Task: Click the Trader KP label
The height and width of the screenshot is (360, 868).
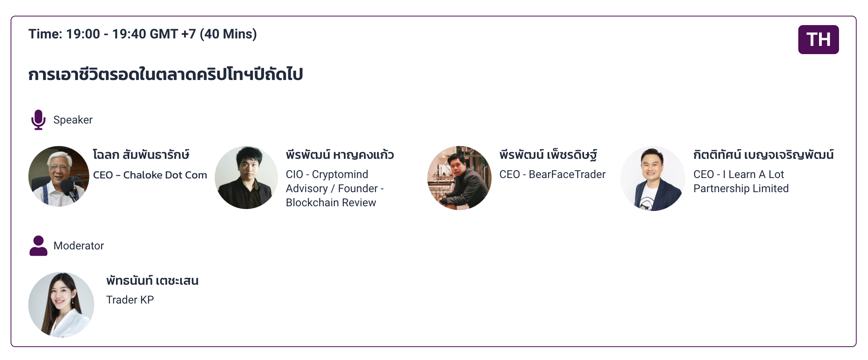Action: pyautogui.click(x=130, y=300)
